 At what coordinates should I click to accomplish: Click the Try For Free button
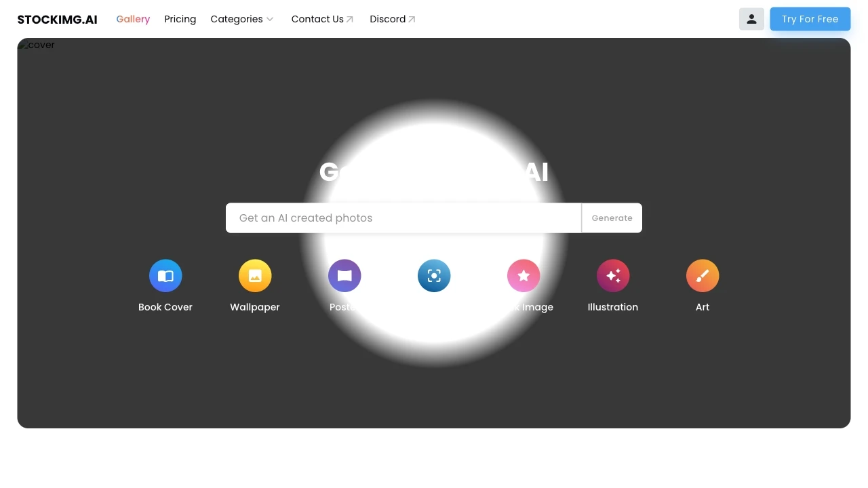point(810,19)
